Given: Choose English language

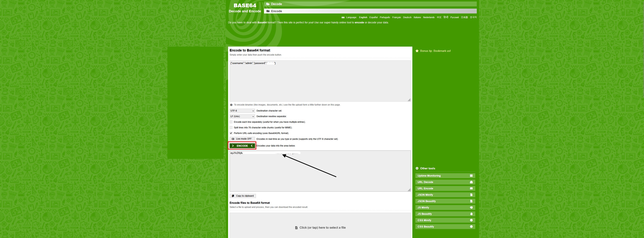Looking at the screenshot, I should [363, 17].
